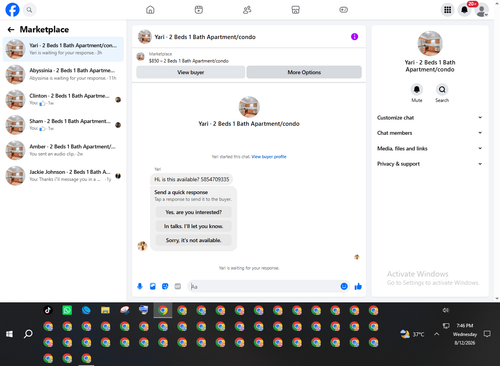Click the $850 Marketplace listing thumbnail
Viewport: 500px width, 366px height.
141,57
